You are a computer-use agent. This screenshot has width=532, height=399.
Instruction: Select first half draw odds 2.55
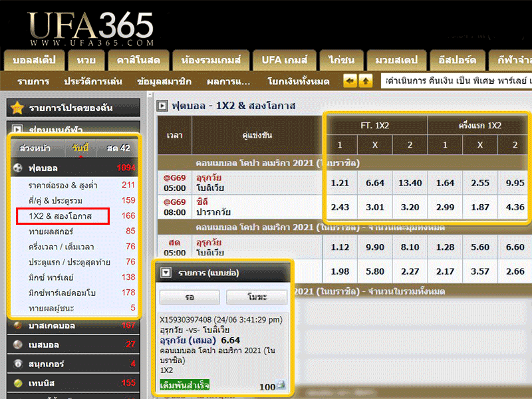click(x=480, y=183)
